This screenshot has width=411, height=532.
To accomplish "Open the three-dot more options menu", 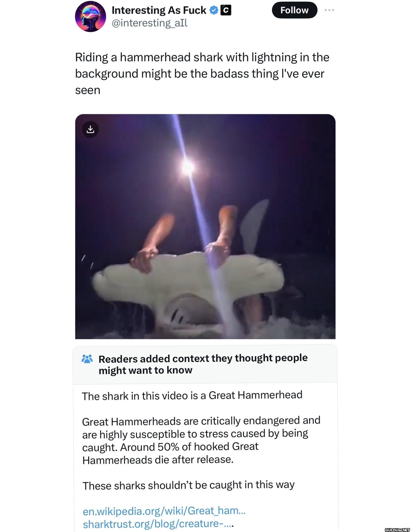I will coord(329,10).
